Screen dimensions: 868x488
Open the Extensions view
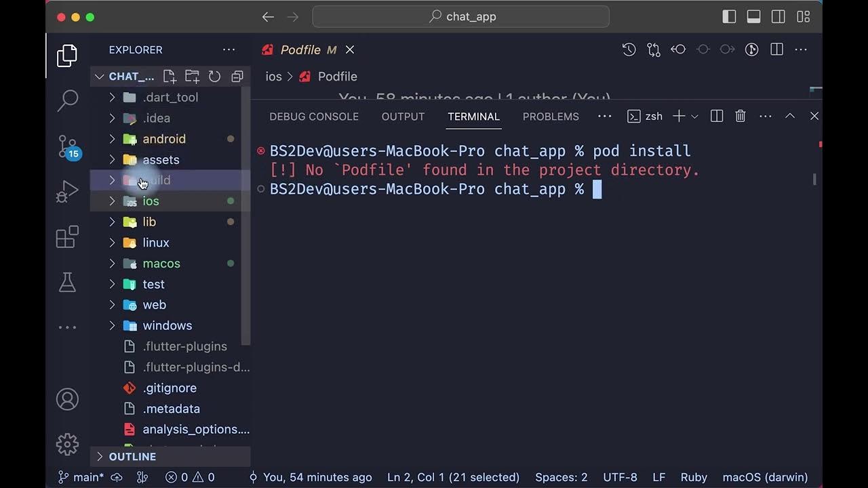(67, 237)
